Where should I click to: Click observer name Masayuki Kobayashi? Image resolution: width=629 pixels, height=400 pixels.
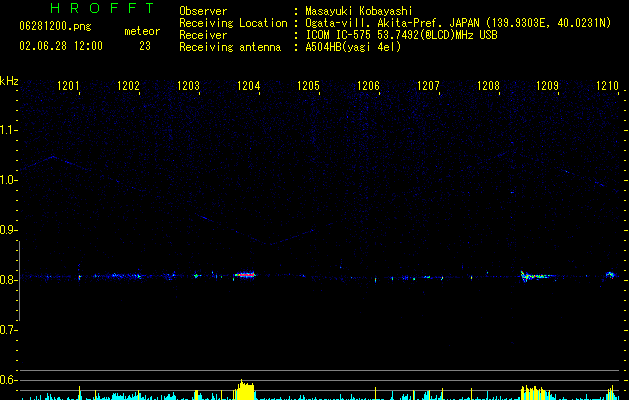point(359,11)
